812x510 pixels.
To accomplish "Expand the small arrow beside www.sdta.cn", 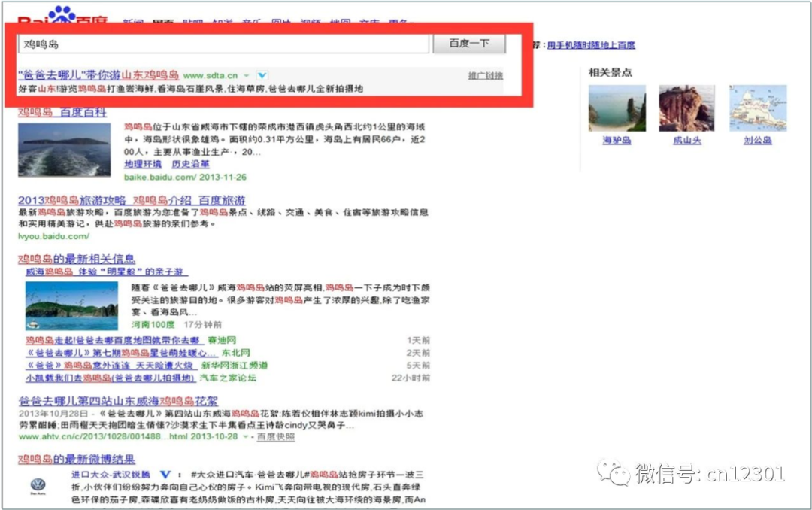I will pyautogui.click(x=247, y=76).
